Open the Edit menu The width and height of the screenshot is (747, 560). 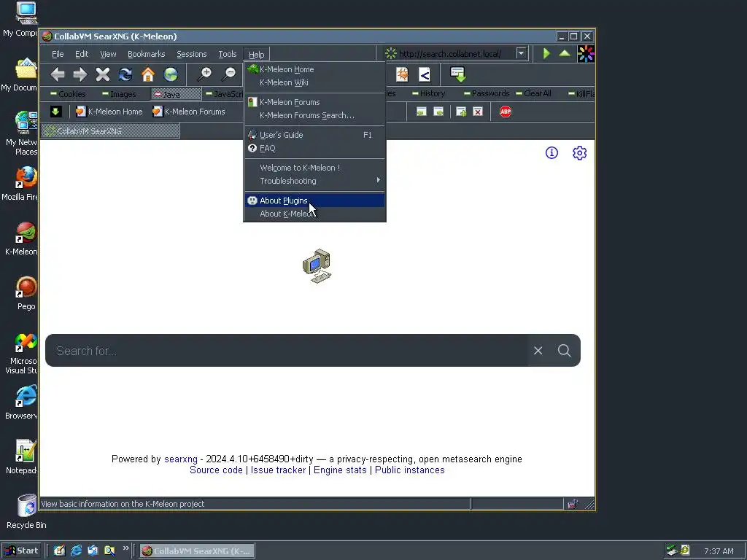[x=82, y=54]
